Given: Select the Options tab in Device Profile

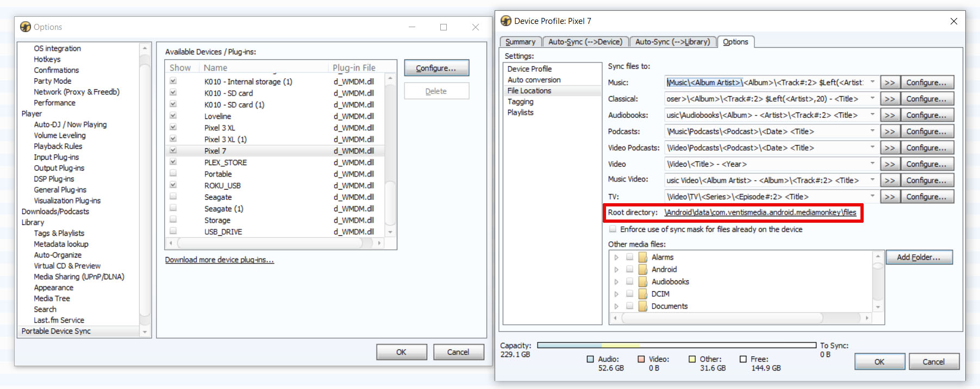Looking at the screenshot, I should 735,42.
